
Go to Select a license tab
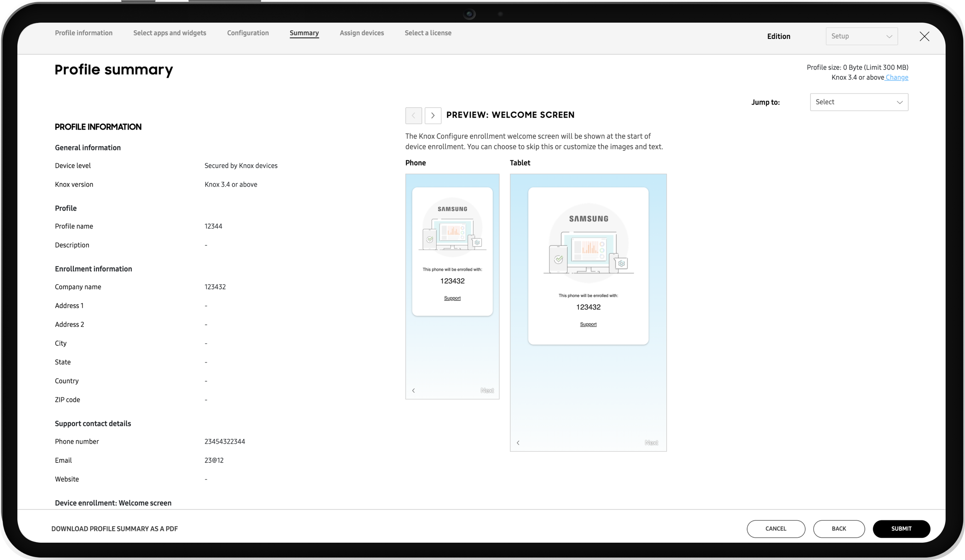(428, 33)
